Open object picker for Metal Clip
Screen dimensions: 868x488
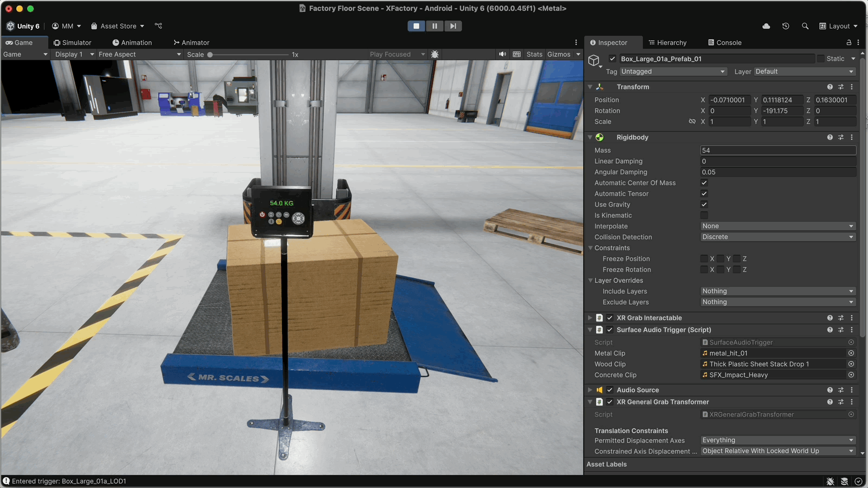point(851,354)
